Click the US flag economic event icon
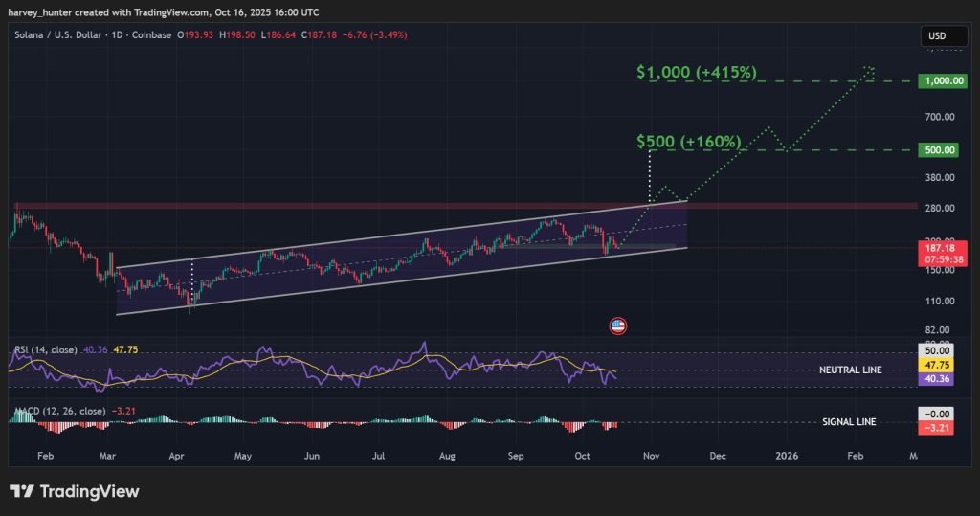 coord(618,326)
